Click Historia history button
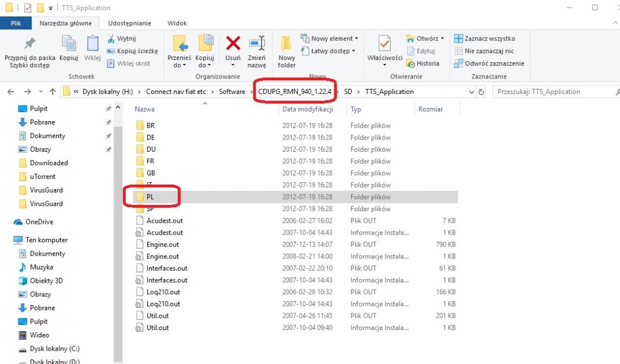Image resolution: width=620 pixels, height=364 pixels. click(x=423, y=63)
